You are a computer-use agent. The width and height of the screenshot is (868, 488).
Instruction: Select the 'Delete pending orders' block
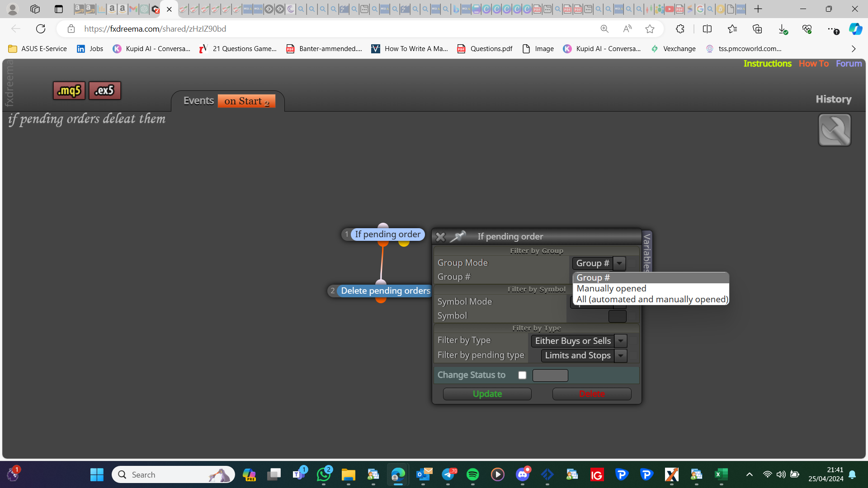point(385,291)
